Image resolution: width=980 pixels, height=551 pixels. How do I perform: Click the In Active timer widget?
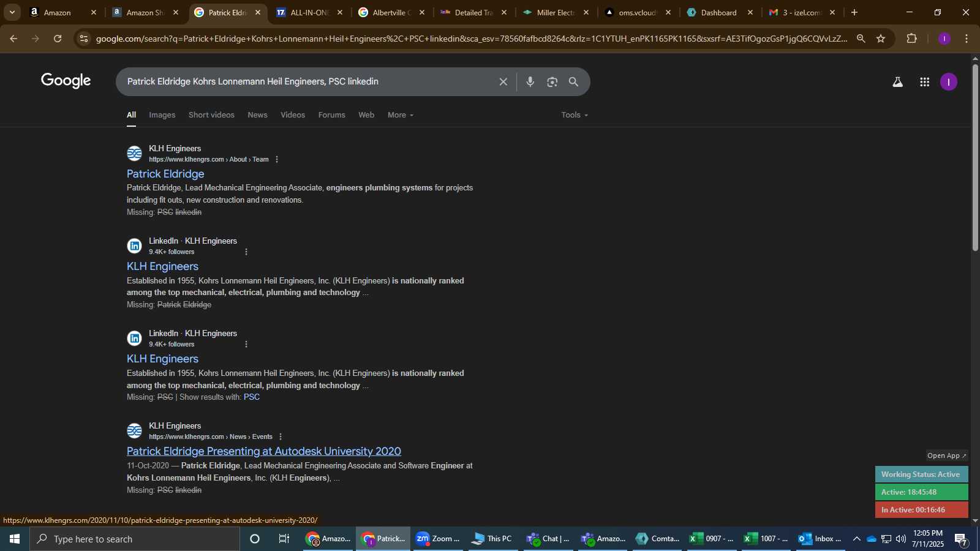(921, 510)
